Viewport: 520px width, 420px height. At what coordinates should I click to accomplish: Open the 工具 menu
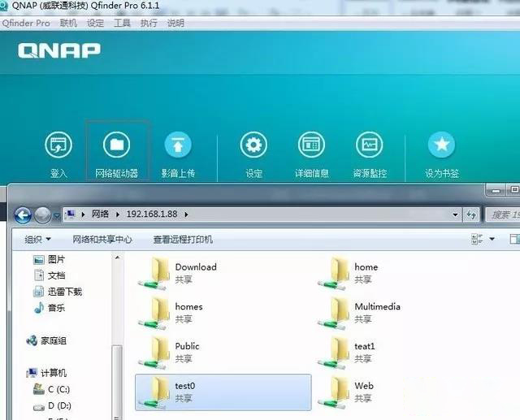(122, 23)
